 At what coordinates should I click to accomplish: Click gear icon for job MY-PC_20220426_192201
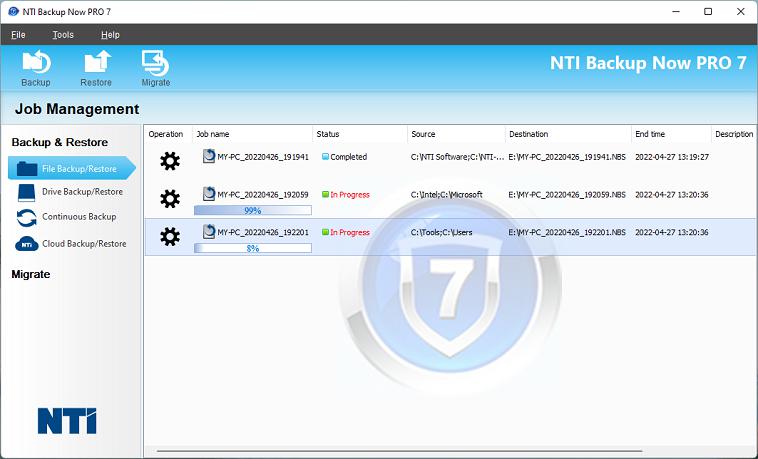pyautogui.click(x=170, y=236)
